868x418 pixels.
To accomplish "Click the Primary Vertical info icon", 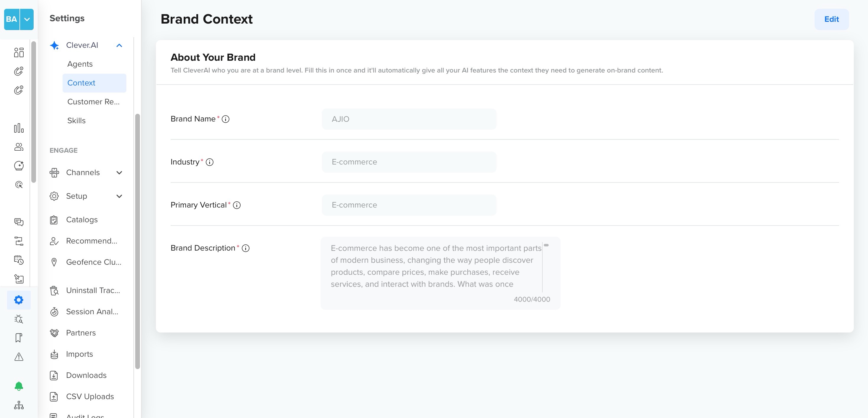I will point(237,205).
